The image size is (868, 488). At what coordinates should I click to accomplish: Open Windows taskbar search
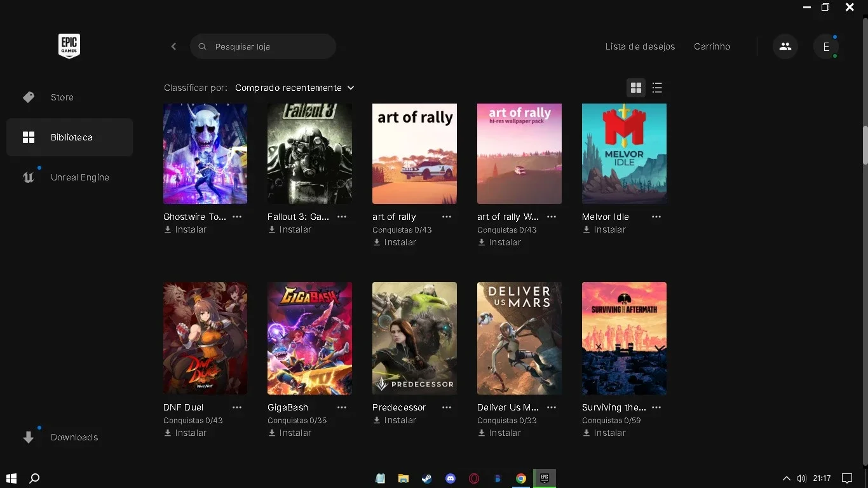coord(35,478)
